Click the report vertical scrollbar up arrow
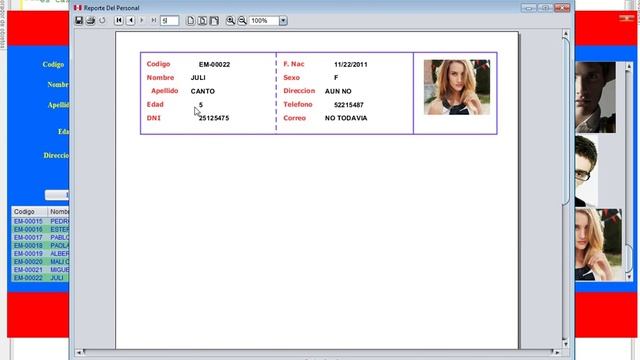This screenshot has height=360, width=640. tap(565, 33)
